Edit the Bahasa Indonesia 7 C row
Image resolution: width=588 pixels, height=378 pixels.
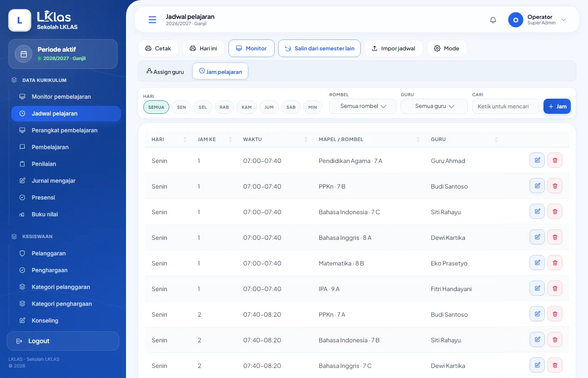coord(537,211)
